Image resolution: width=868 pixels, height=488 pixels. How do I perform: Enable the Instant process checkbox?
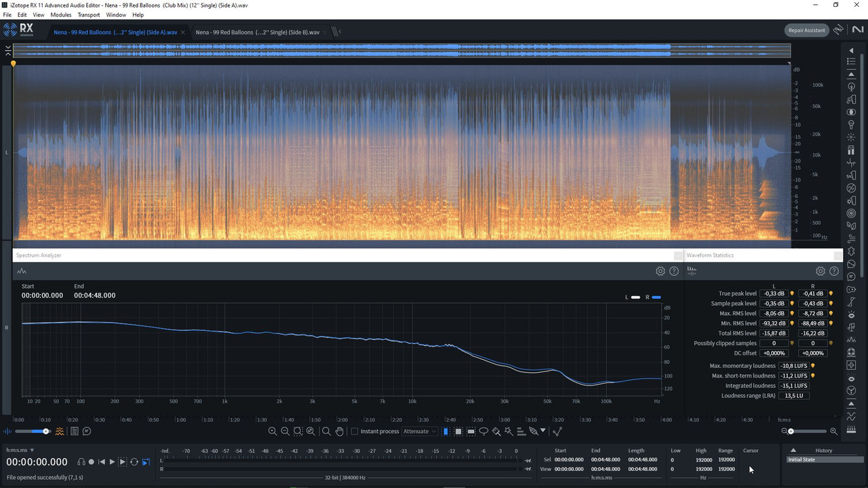pos(354,431)
